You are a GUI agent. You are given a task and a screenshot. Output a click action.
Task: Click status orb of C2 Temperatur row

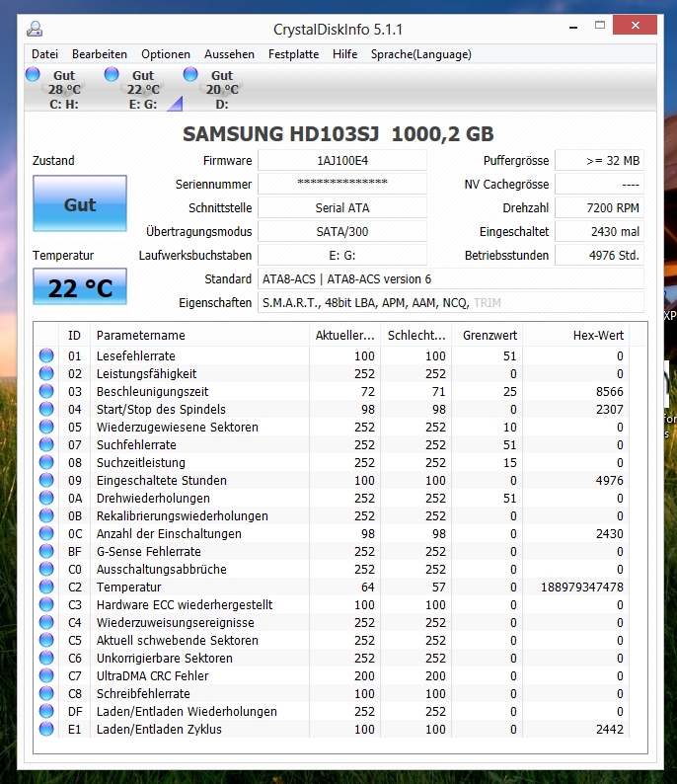[46, 587]
